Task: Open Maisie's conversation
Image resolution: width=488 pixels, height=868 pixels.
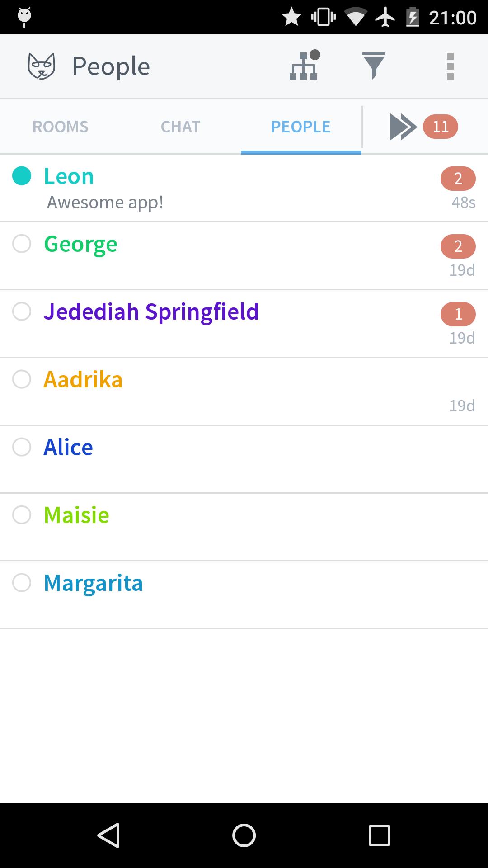Action: [x=76, y=515]
